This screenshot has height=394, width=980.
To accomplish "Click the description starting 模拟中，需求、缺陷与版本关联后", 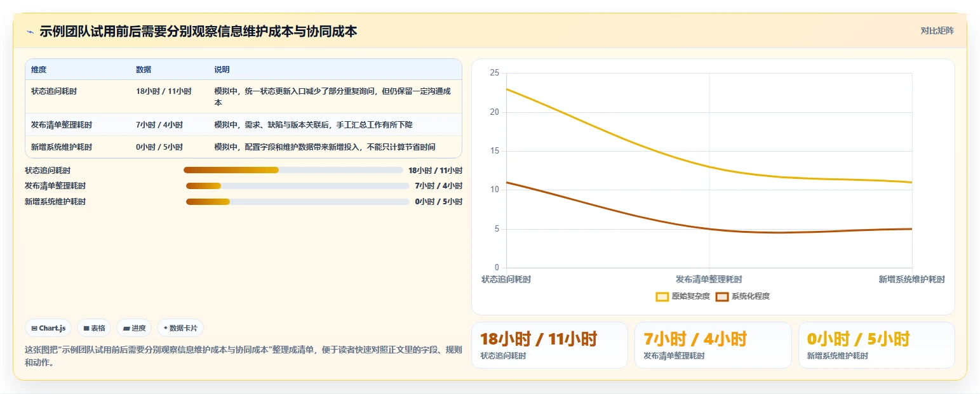I will (314, 125).
